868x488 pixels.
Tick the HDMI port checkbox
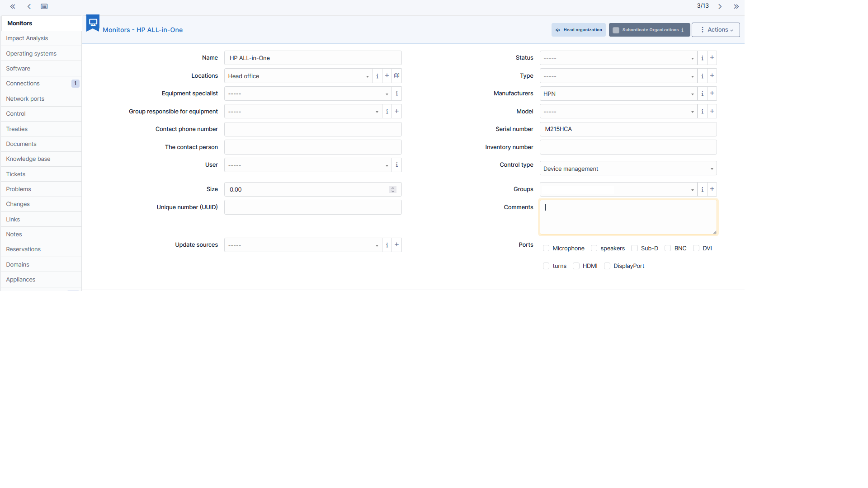click(576, 266)
